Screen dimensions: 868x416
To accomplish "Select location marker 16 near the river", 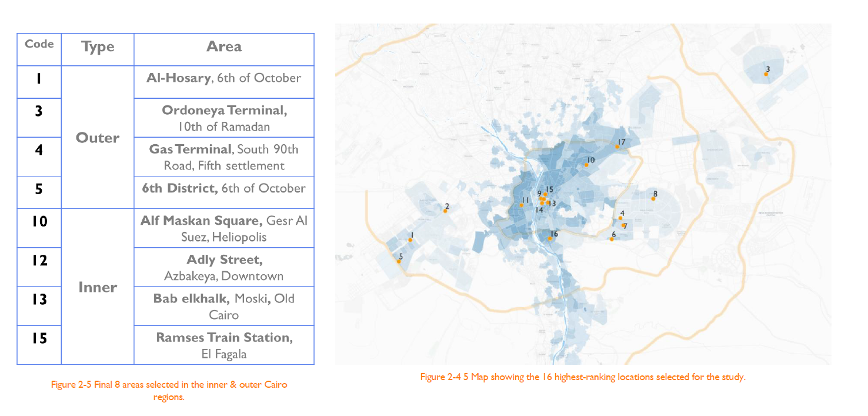I will pos(550,238).
